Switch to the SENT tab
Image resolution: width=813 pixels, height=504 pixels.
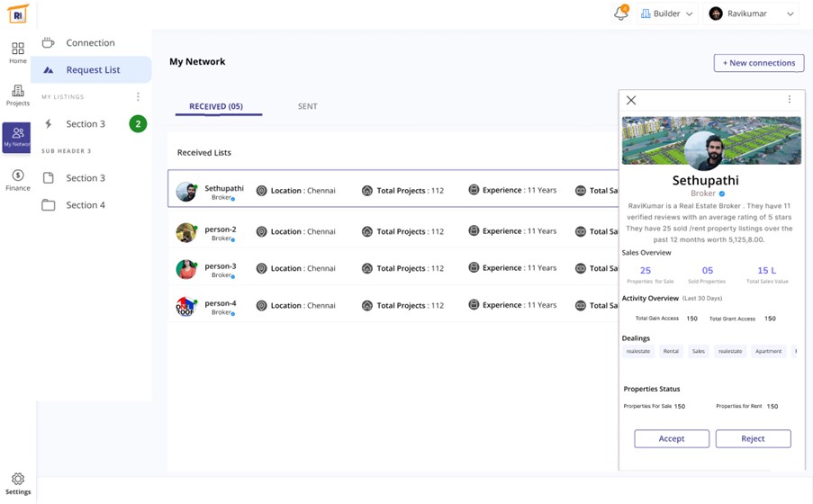pos(308,106)
